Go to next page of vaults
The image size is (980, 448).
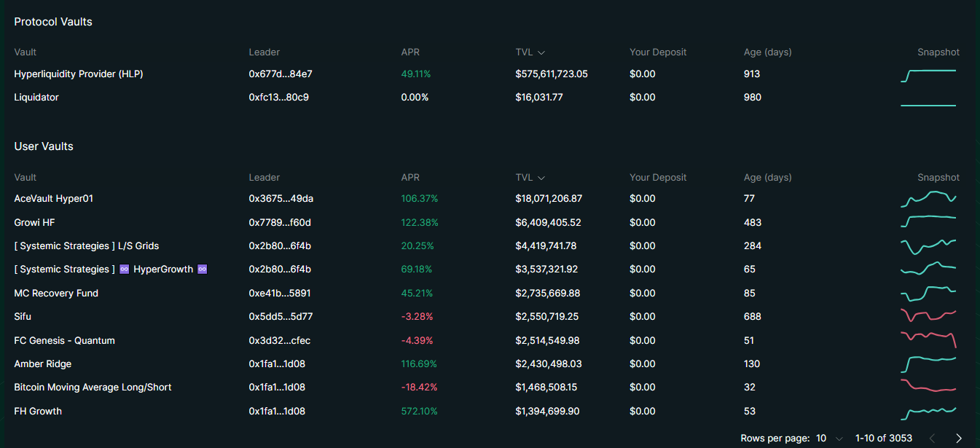(x=958, y=439)
